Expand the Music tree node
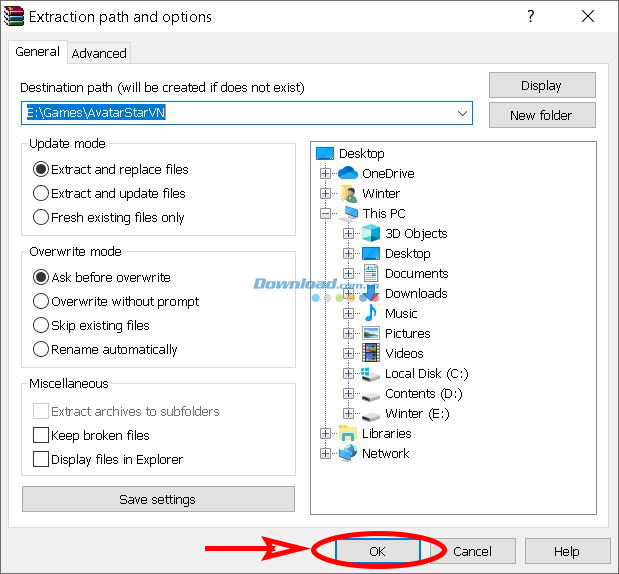Image resolution: width=619 pixels, height=574 pixels. point(348,313)
